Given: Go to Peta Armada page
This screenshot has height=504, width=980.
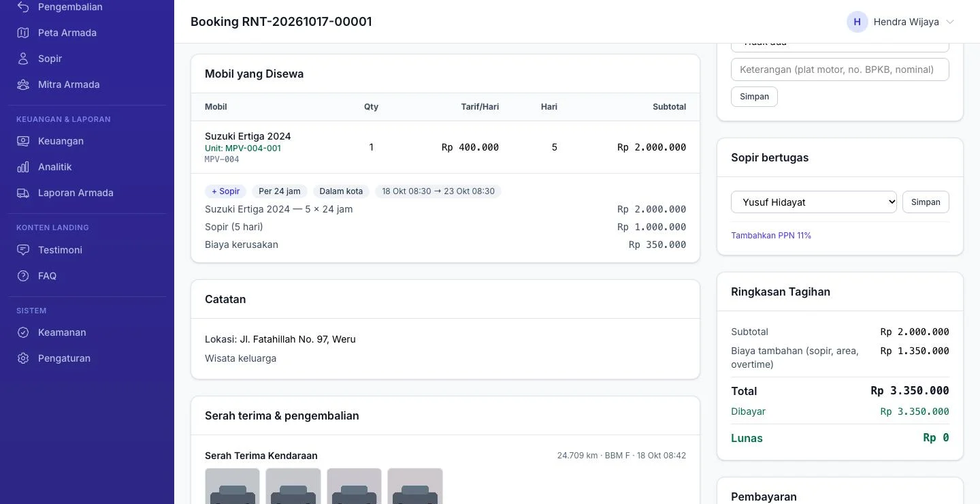Looking at the screenshot, I should (x=87, y=33).
